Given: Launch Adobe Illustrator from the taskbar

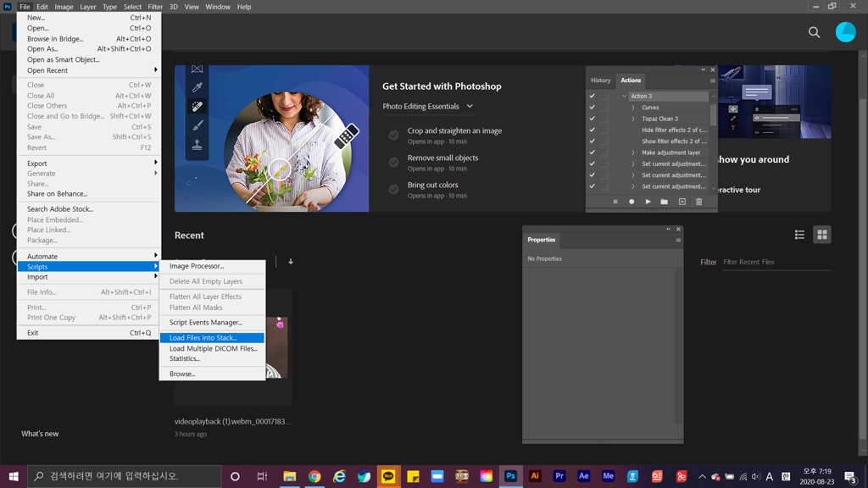Looking at the screenshot, I should [535, 476].
